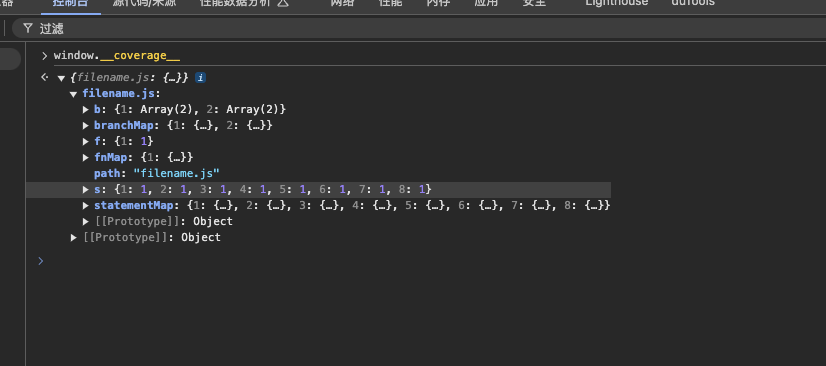Expand the f: {1: 1} entry
This screenshot has width=826, height=366.
(x=86, y=142)
